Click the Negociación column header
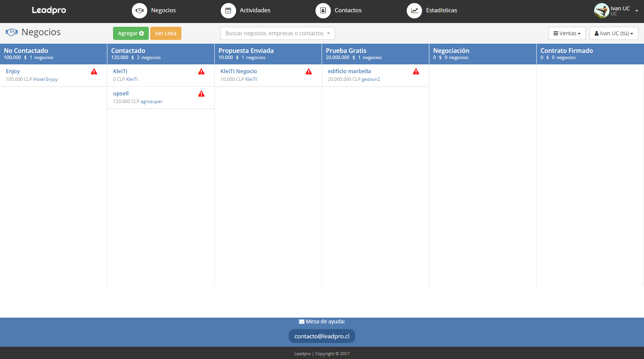Image resolution: width=644 pixels, height=359 pixels. [x=483, y=54]
